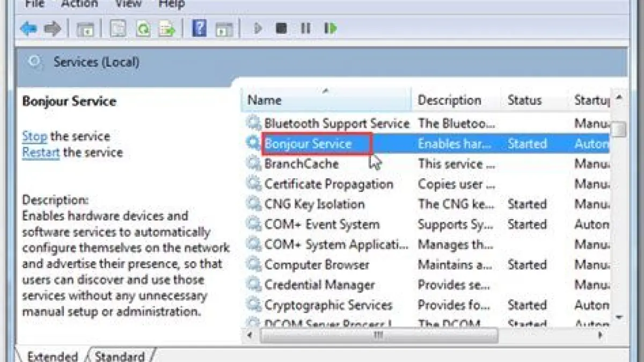
Task: Select Credential Manager in the services list
Action: pos(319,285)
